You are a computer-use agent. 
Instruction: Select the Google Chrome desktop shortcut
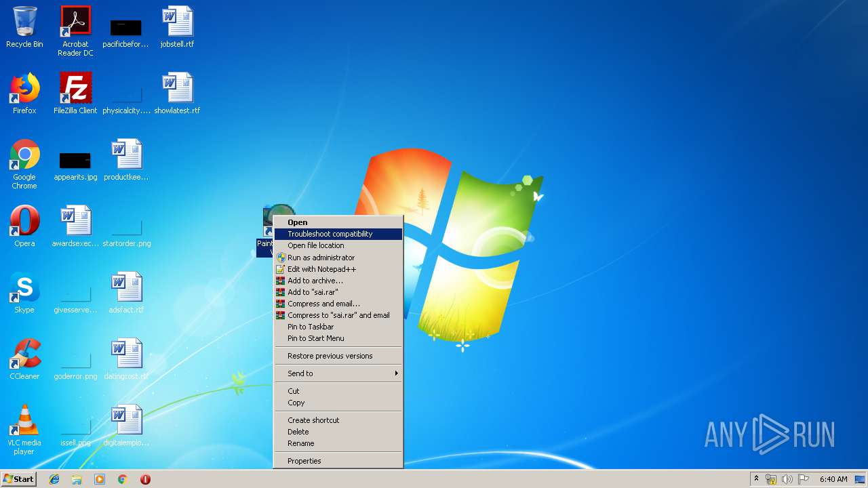coord(24,164)
